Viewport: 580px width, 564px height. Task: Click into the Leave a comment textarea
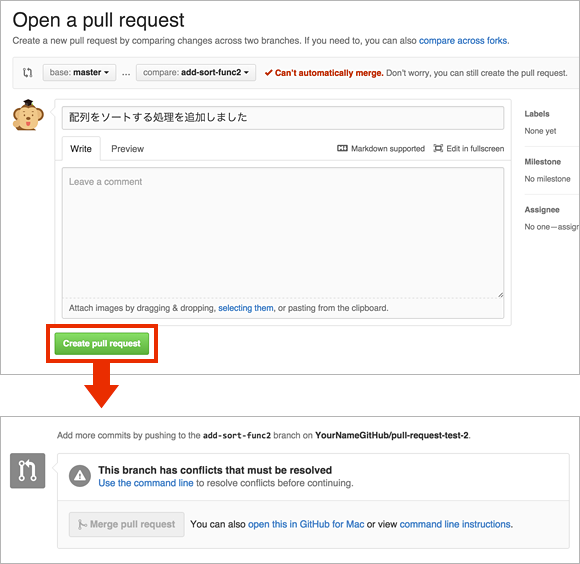283,233
